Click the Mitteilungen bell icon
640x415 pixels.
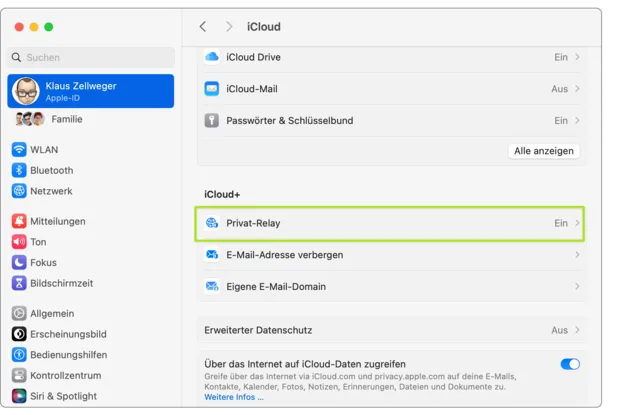point(19,221)
